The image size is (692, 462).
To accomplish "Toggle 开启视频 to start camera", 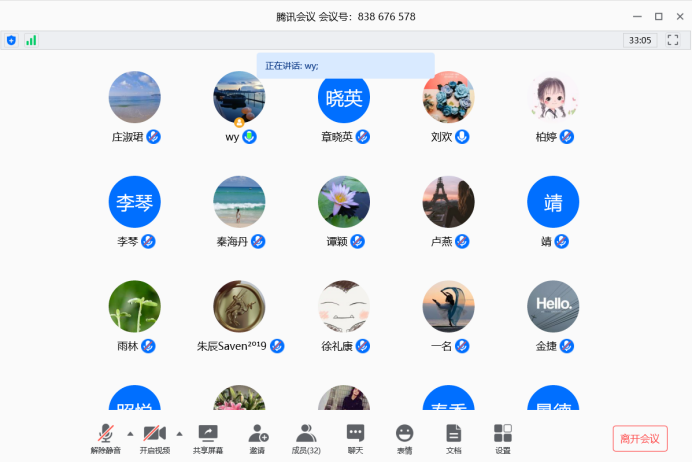I will point(153,434).
